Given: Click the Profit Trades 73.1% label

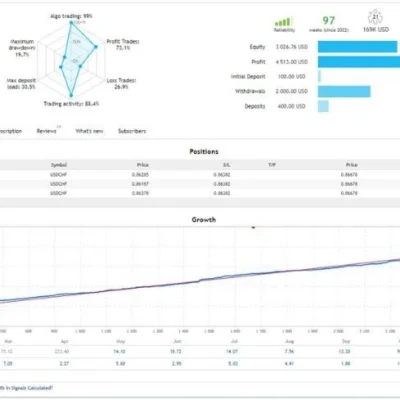Looking at the screenshot, I should 123,45.
